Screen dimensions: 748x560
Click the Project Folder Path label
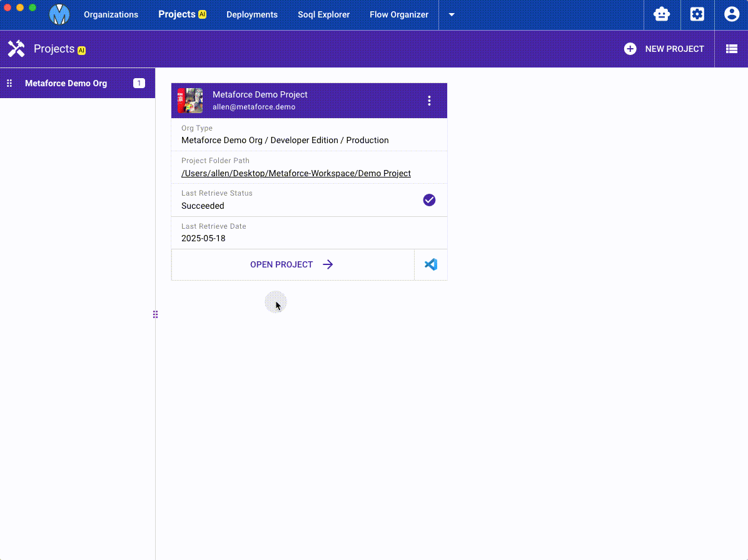coord(215,161)
